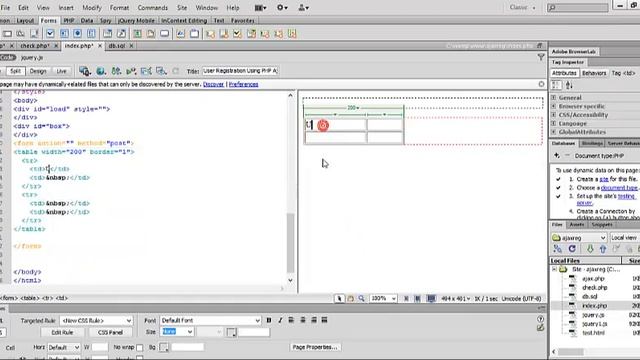Open the Assets tab
640x360 pixels.
point(576,225)
